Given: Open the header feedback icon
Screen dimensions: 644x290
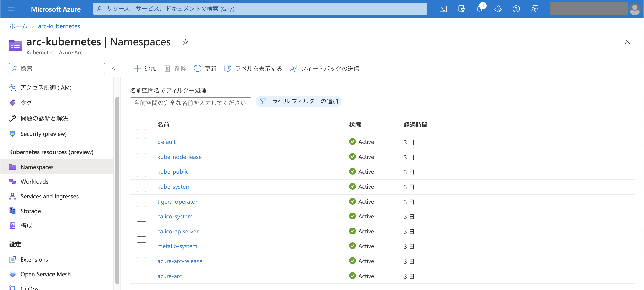Looking at the screenshot, I should 534,9.
